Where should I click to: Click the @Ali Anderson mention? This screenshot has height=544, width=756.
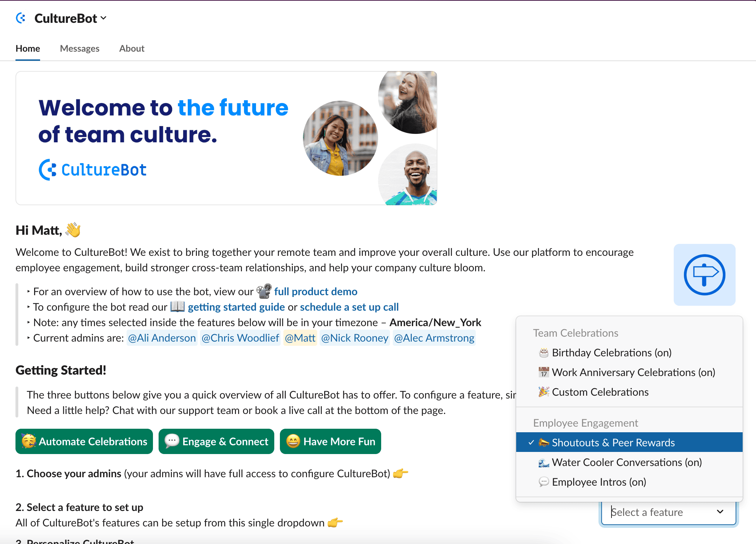[x=162, y=338]
